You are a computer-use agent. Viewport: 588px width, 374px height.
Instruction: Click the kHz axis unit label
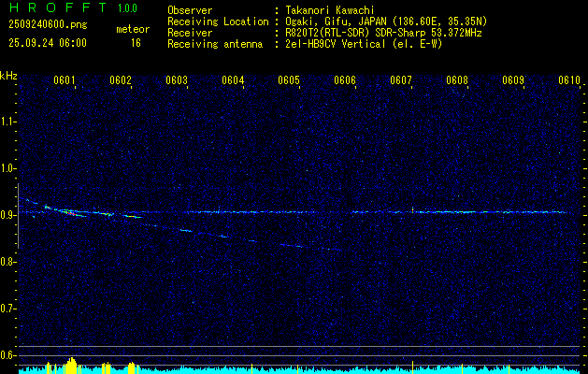pyautogui.click(x=8, y=76)
